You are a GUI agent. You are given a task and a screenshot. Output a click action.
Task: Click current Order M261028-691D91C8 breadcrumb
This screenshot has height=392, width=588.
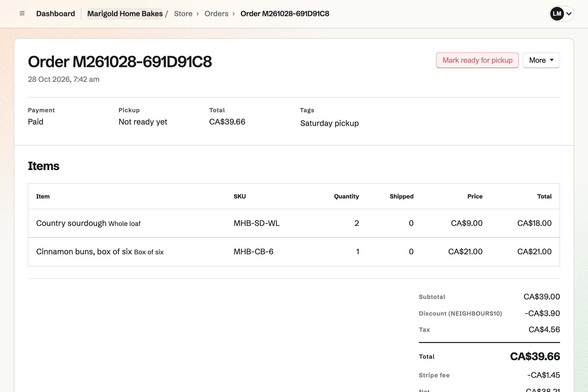click(285, 13)
